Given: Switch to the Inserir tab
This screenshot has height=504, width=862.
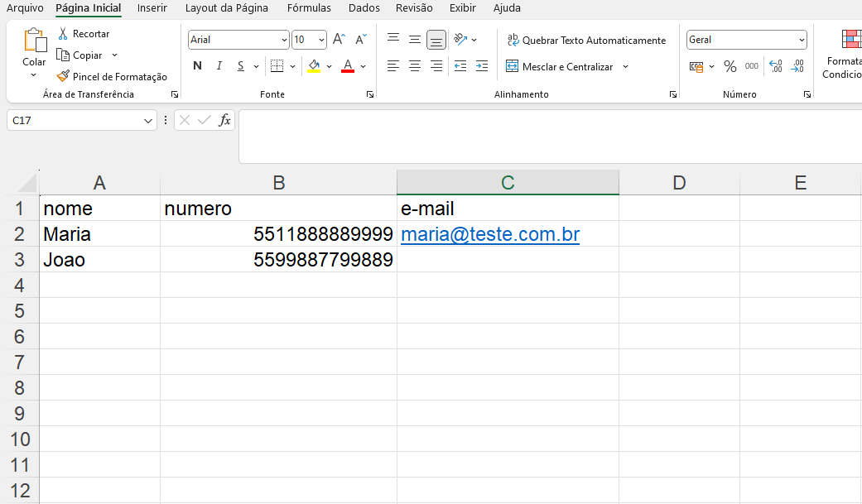Looking at the screenshot, I should tap(152, 8).
